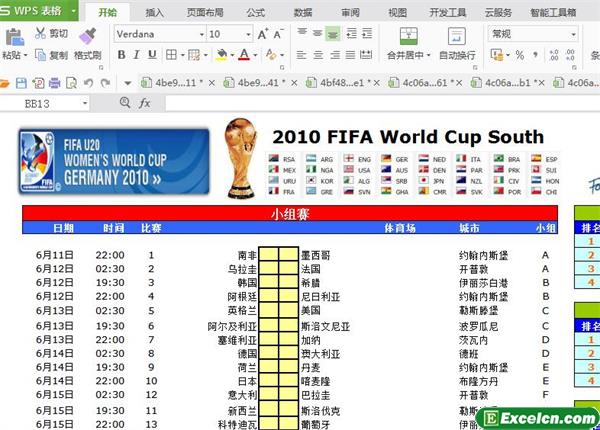Switch to document tab 4bf48...e1
600x430 pixels.
(x=342, y=83)
